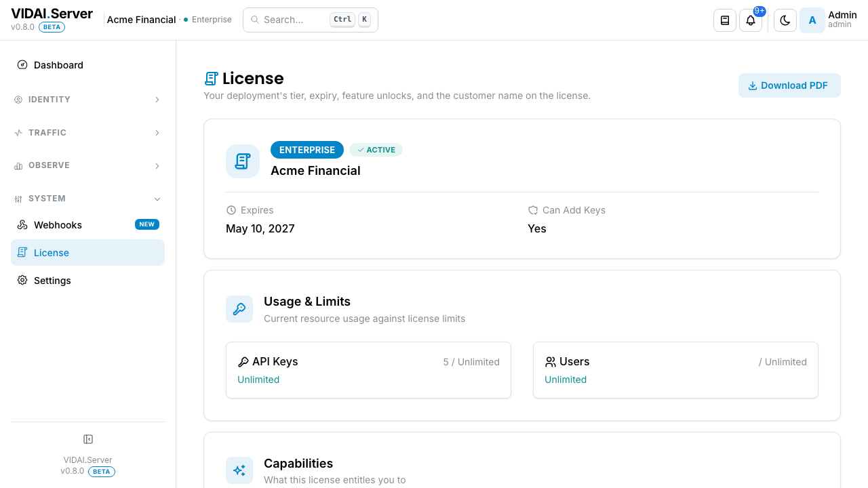Click the License page heading icon
Screen dimensions: 868x488
click(211, 79)
